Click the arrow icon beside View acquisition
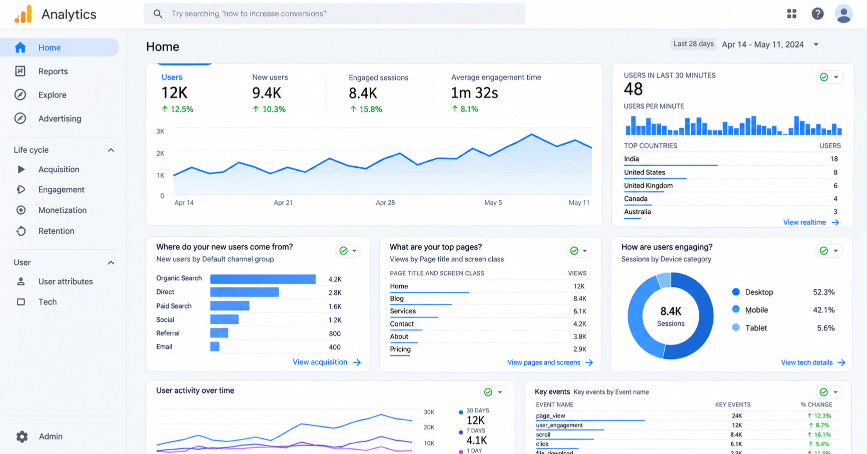867x454 pixels. click(x=357, y=363)
